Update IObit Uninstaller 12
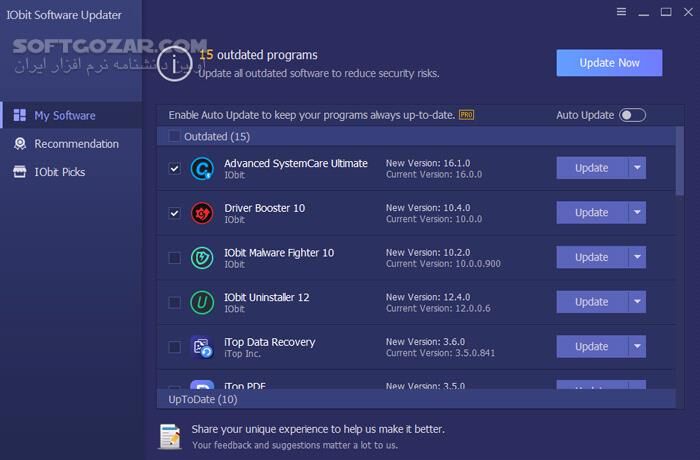Viewport: 700px width, 460px height. [592, 302]
